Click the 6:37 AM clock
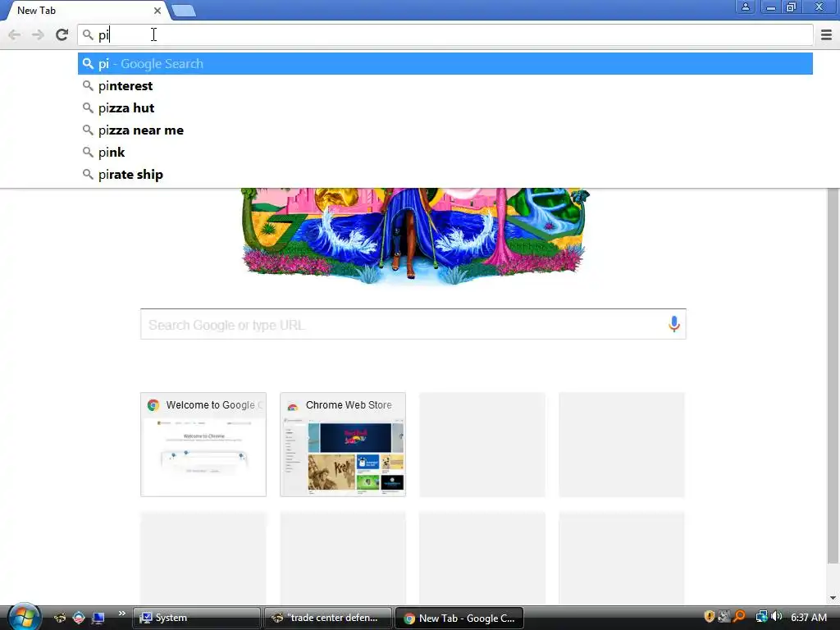Screen dimensions: 840x630 (x=808, y=617)
